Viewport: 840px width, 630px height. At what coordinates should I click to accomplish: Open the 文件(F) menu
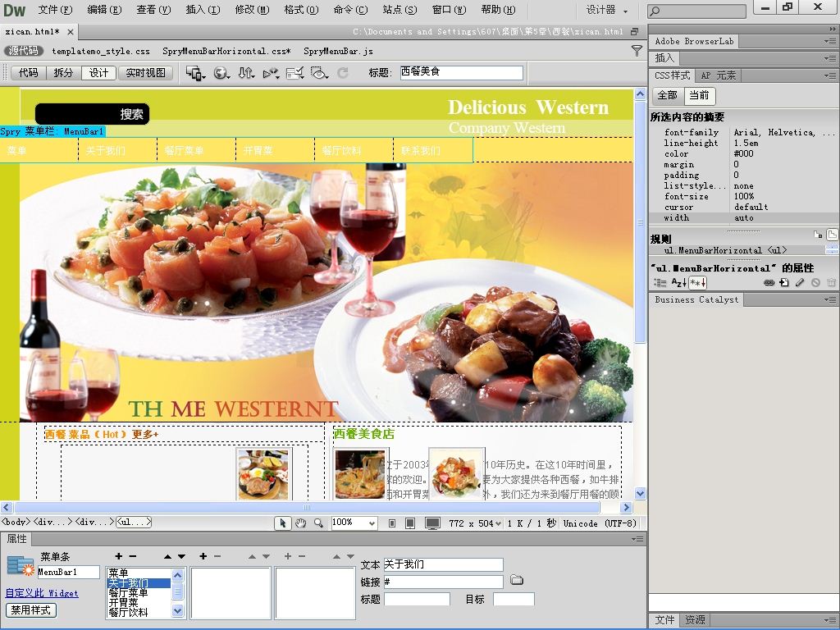pos(55,10)
